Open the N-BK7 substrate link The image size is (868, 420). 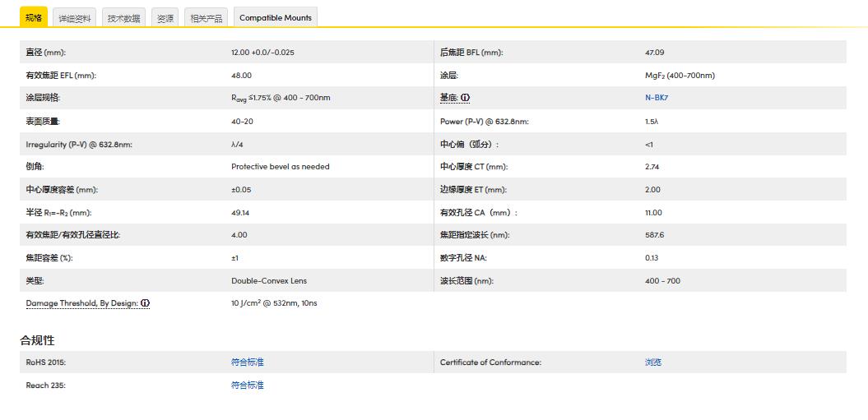657,98
